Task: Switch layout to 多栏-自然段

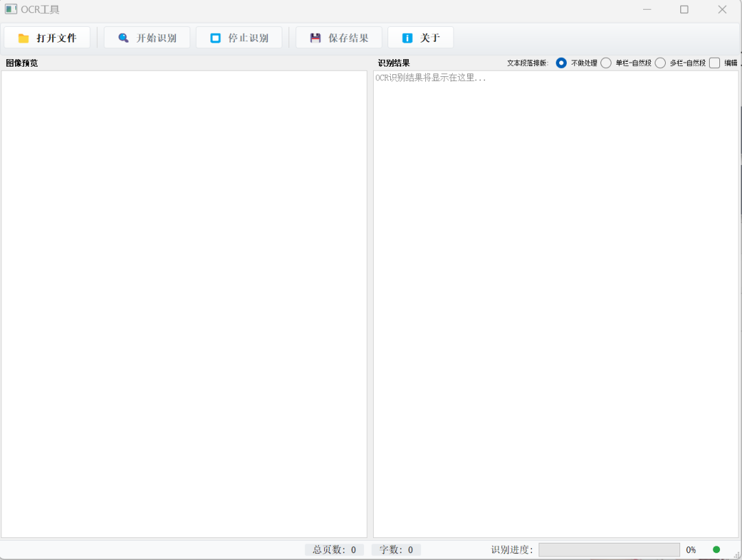Action: [660, 63]
